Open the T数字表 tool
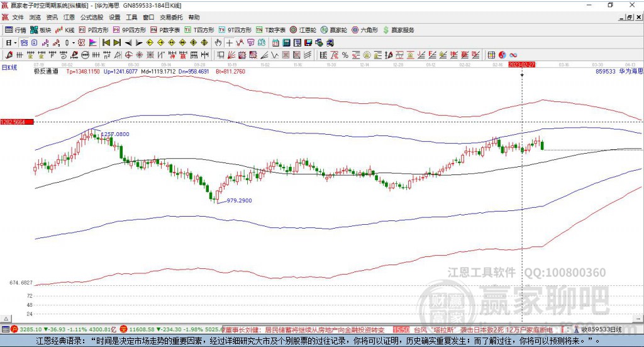 pyautogui.click(x=270, y=30)
